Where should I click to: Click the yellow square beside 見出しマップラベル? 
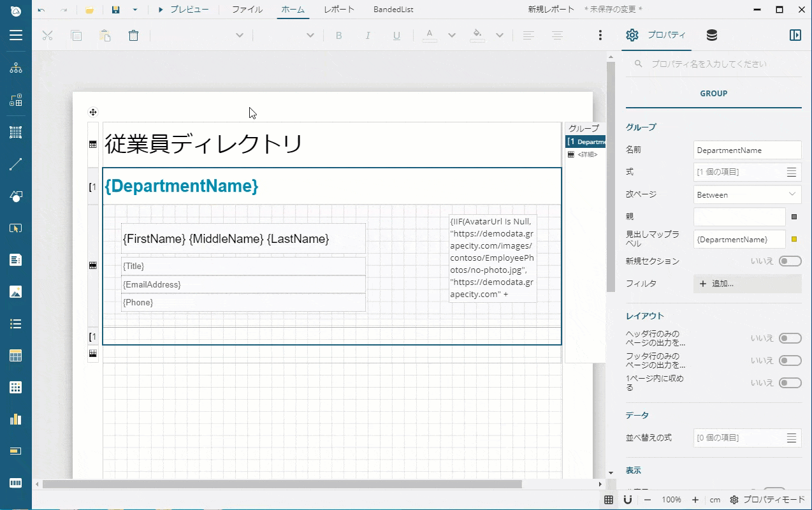[x=794, y=240]
